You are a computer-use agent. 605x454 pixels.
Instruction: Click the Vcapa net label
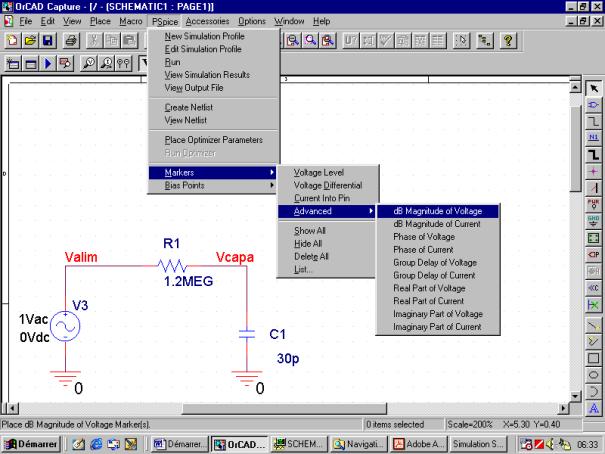point(235,257)
